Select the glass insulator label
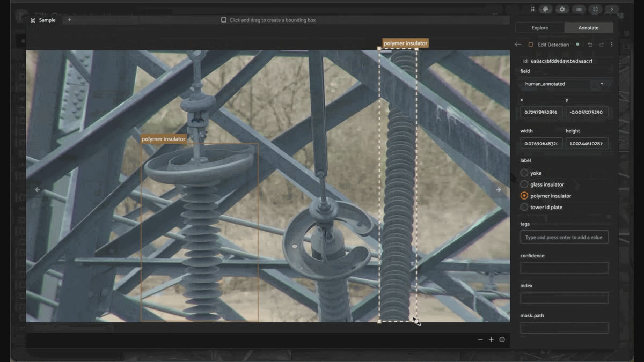 coord(524,184)
